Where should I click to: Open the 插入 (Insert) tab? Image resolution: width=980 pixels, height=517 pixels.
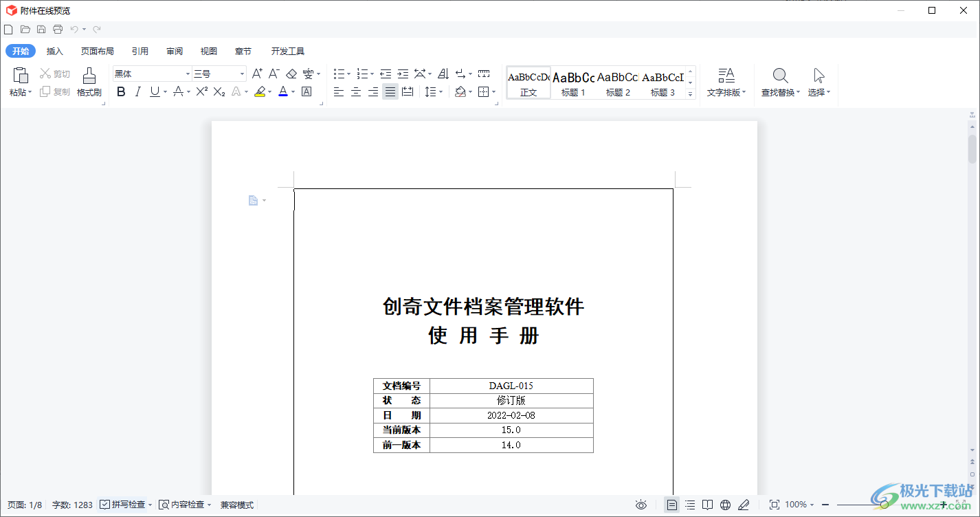pyautogui.click(x=55, y=51)
